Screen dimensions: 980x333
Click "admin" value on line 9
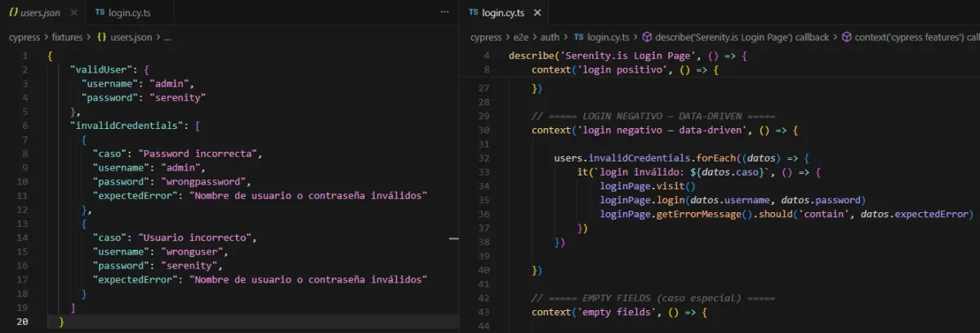181,168
